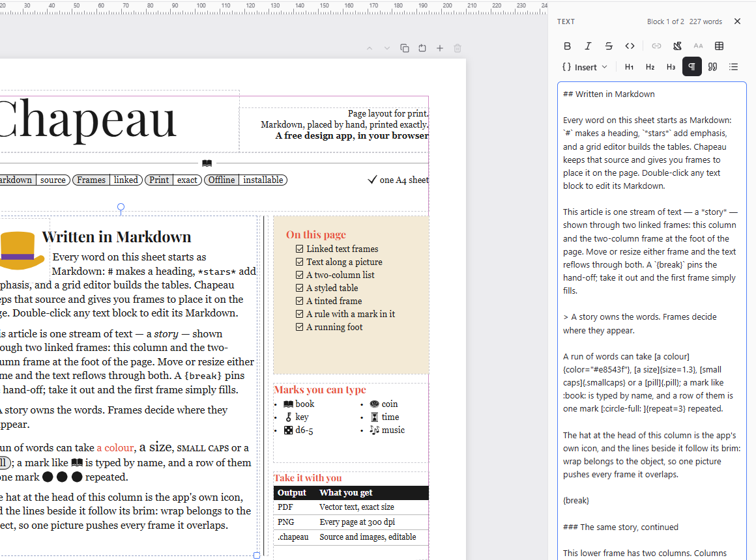The width and height of the screenshot is (756, 560).
Task: Insert a table with the grid icon
Action: (x=720, y=46)
